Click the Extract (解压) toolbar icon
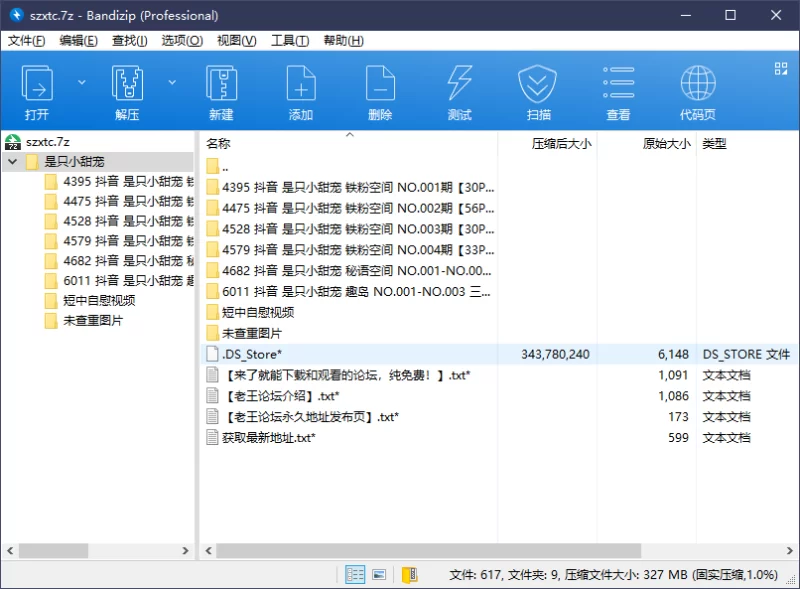The height and width of the screenshot is (589, 800). point(127,92)
